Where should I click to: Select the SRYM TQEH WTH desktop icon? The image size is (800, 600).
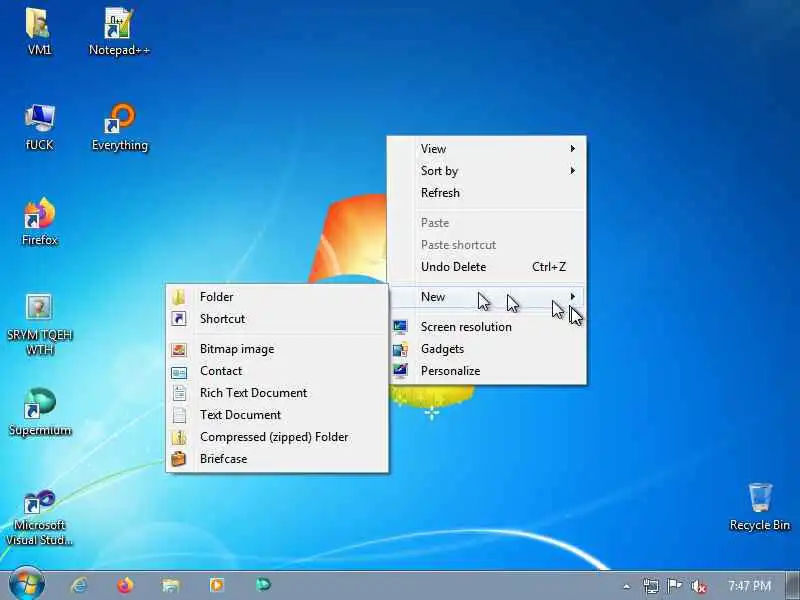(x=39, y=323)
